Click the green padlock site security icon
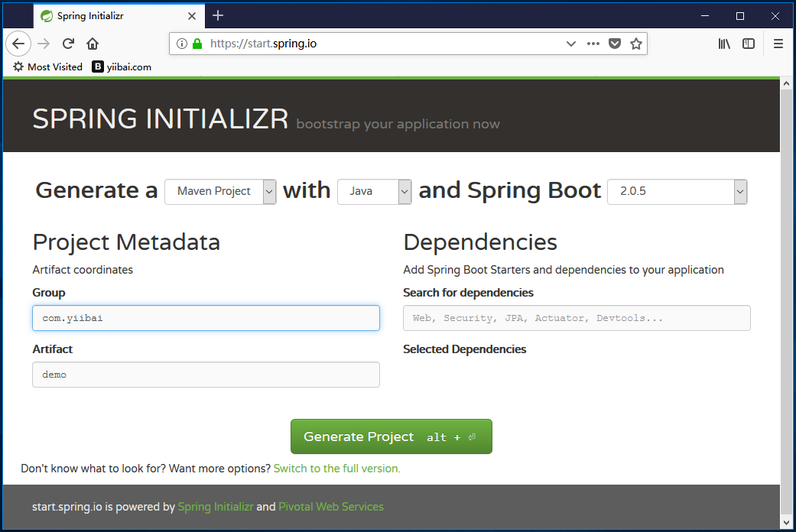Image resolution: width=796 pixels, height=532 pixels. [x=197, y=44]
